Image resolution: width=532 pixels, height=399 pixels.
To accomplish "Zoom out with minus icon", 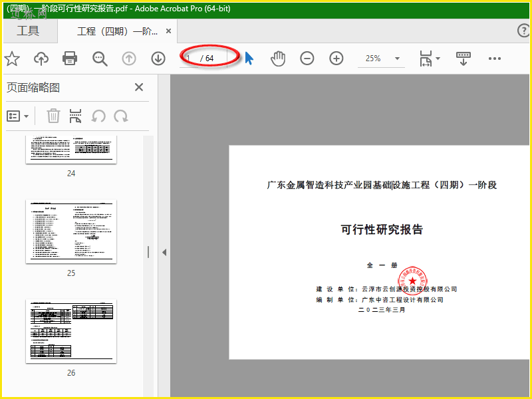I will pos(307,59).
